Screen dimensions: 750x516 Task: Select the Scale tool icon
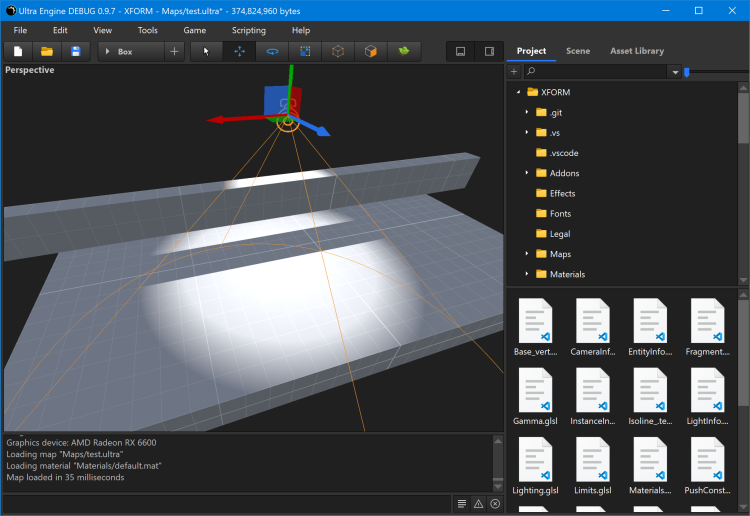point(305,51)
